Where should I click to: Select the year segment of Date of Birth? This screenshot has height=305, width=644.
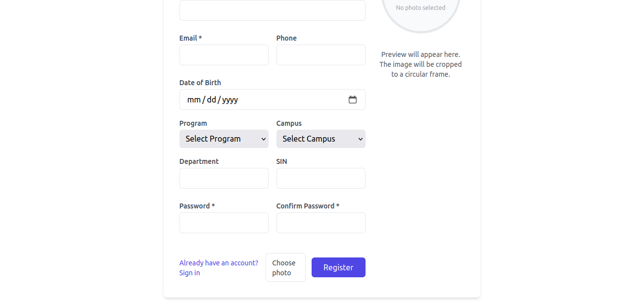point(230,100)
